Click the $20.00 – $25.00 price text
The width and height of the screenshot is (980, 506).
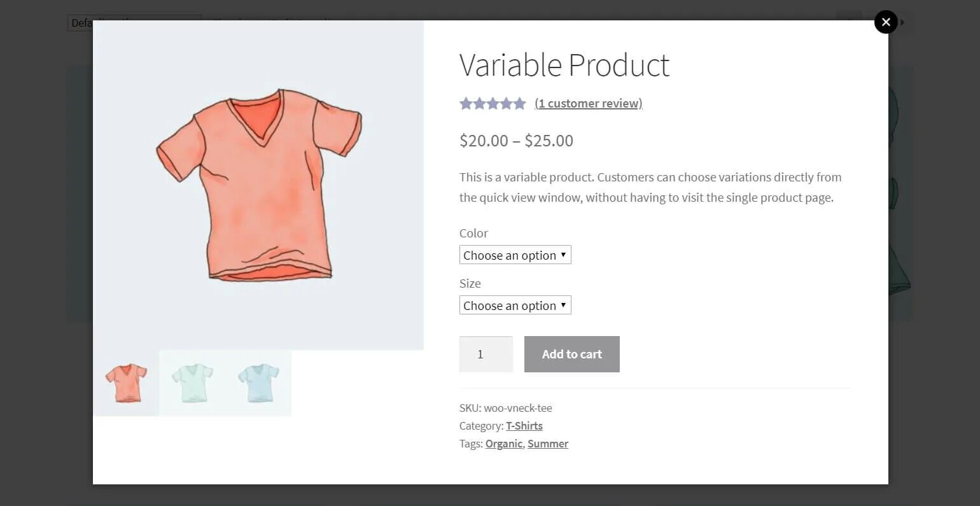click(x=516, y=141)
